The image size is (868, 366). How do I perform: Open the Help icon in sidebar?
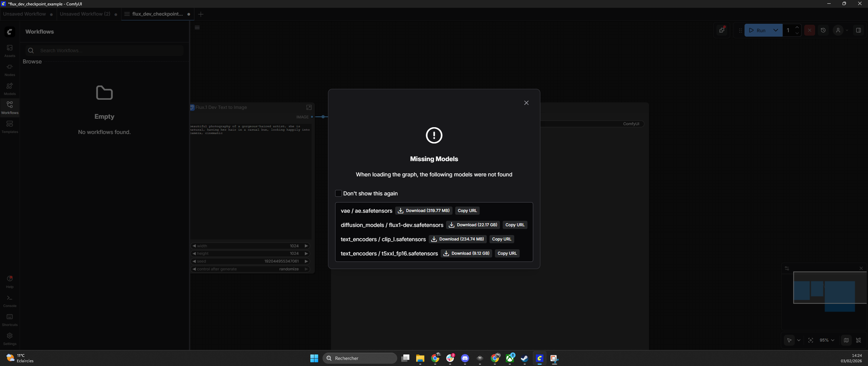(9, 282)
